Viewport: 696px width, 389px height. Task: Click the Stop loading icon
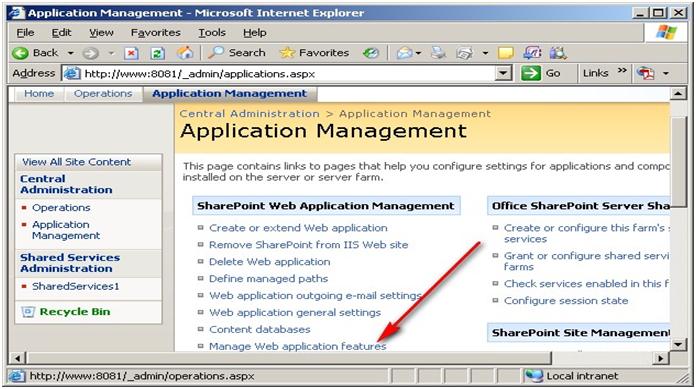click(x=131, y=53)
